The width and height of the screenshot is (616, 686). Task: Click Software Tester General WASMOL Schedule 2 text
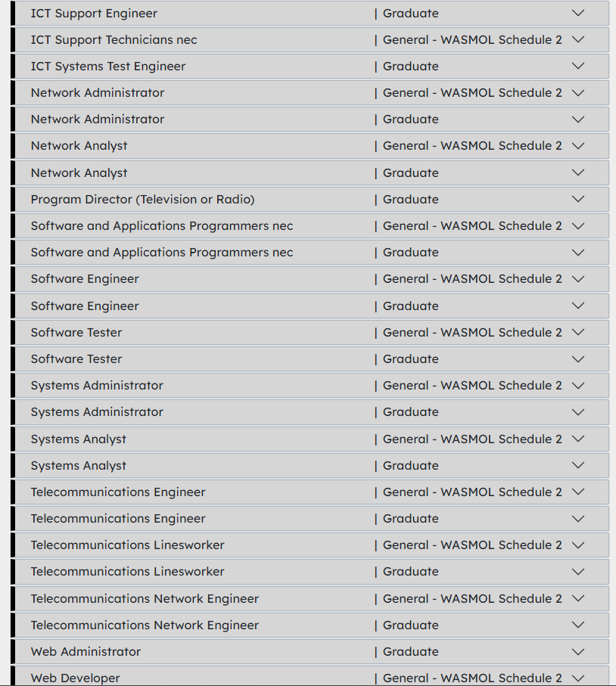472,333
